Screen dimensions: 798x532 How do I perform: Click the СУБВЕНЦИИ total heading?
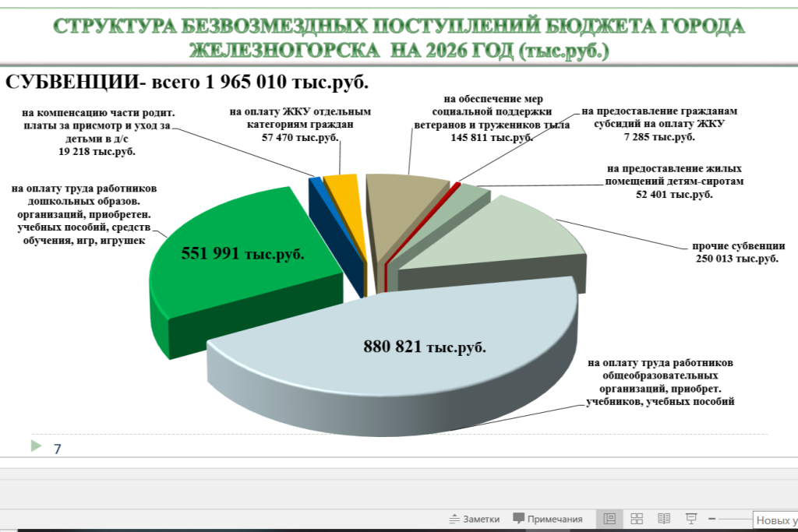coord(187,82)
